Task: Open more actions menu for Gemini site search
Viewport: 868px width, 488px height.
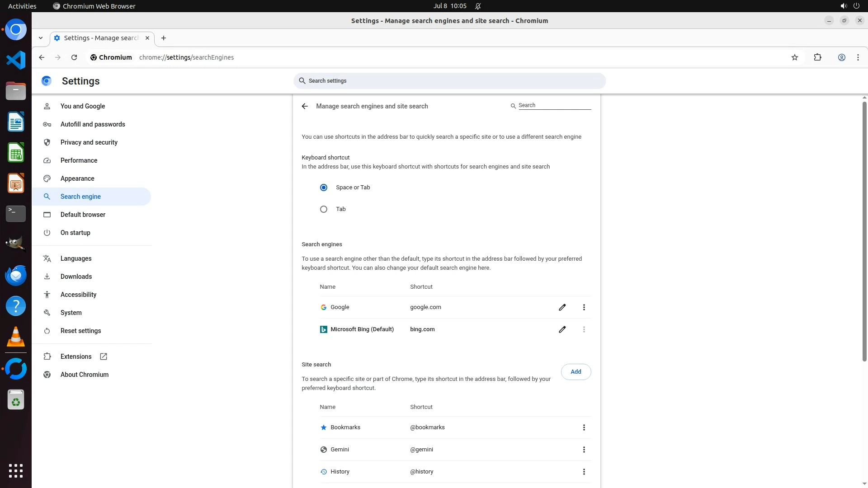Action: coord(584,450)
